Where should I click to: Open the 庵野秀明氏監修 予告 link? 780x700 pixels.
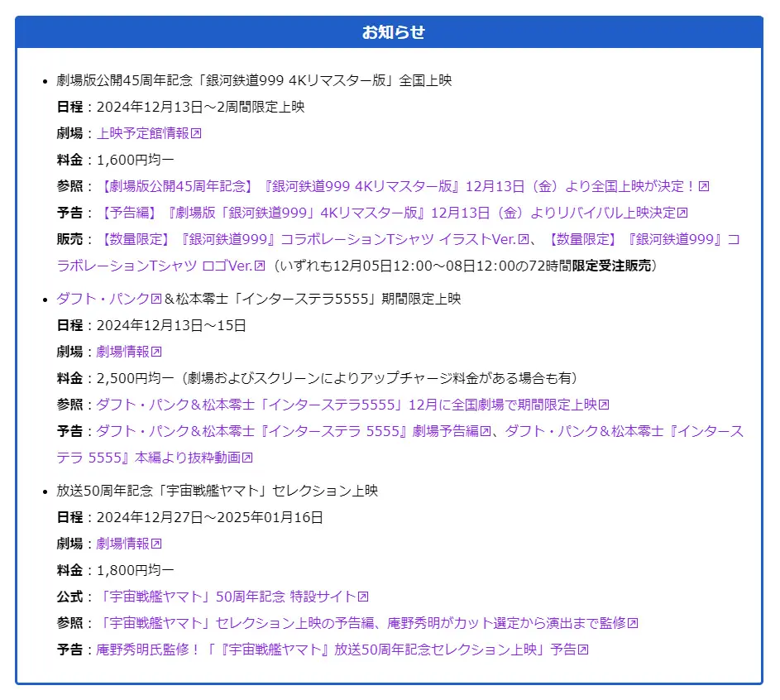click(x=342, y=650)
